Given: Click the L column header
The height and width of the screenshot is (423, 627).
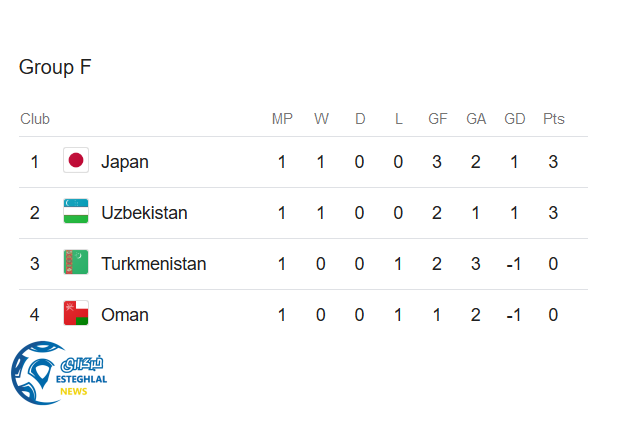Looking at the screenshot, I should [398, 119].
